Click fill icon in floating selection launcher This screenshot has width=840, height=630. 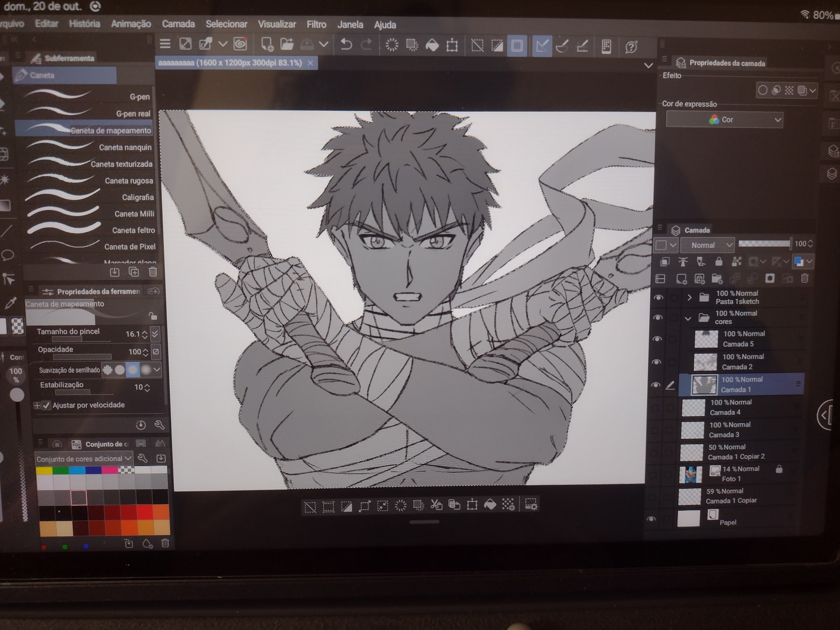click(490, 504)
